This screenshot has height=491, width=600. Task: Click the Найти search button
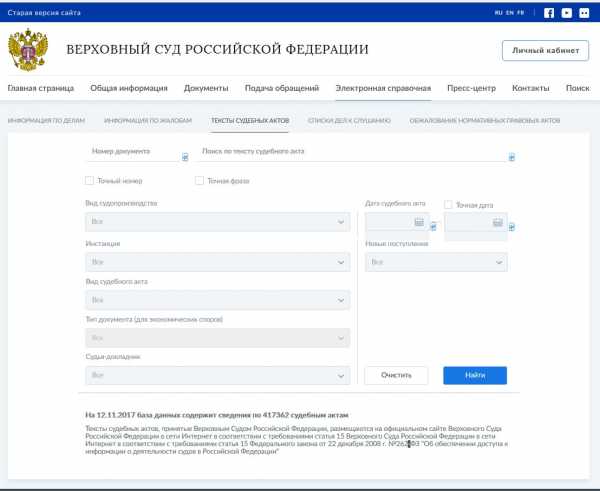(475, 375)
